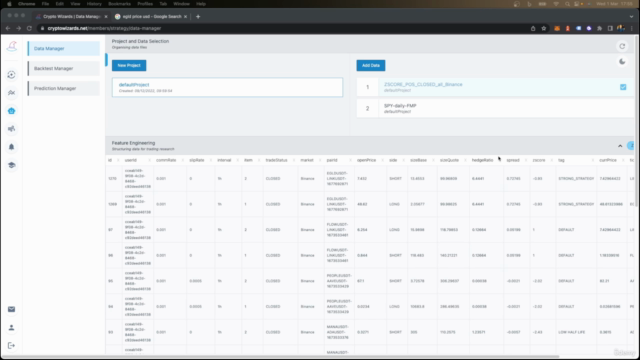Remove the userId column using its x icon
The height and width of the screenshot is (360, 640).
[149, 160]
